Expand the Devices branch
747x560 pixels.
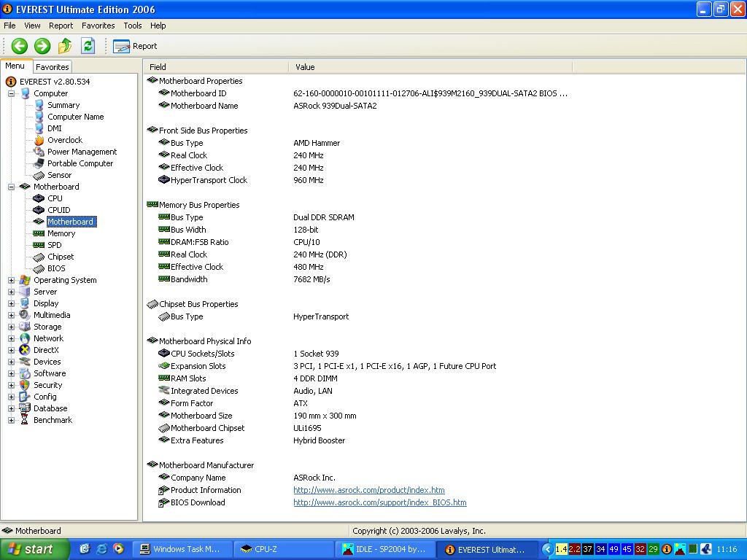click(11, 362)
